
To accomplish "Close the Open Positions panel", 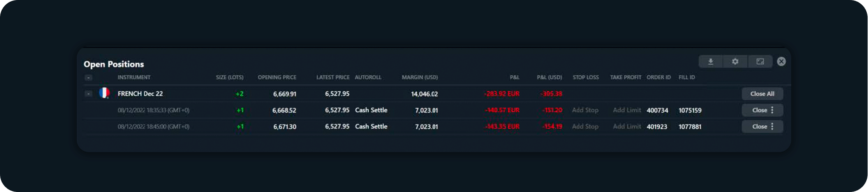I will pos(782,62).
